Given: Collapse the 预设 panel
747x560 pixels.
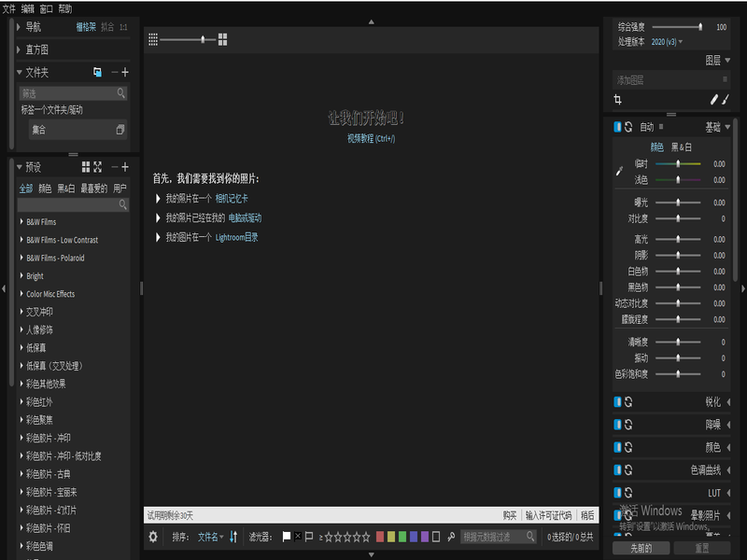Looking at the screenshot, I should [19, 167].
